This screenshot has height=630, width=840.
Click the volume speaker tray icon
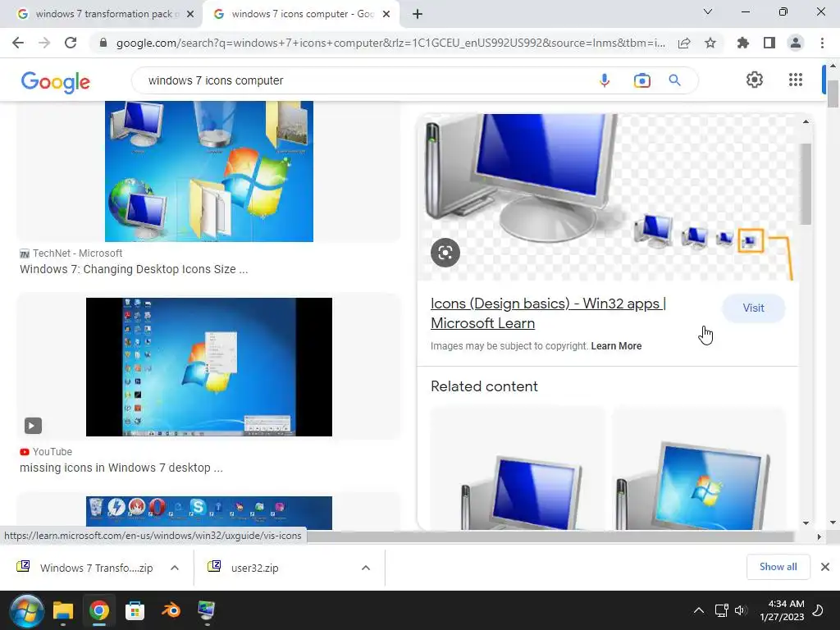pos(741,610)
